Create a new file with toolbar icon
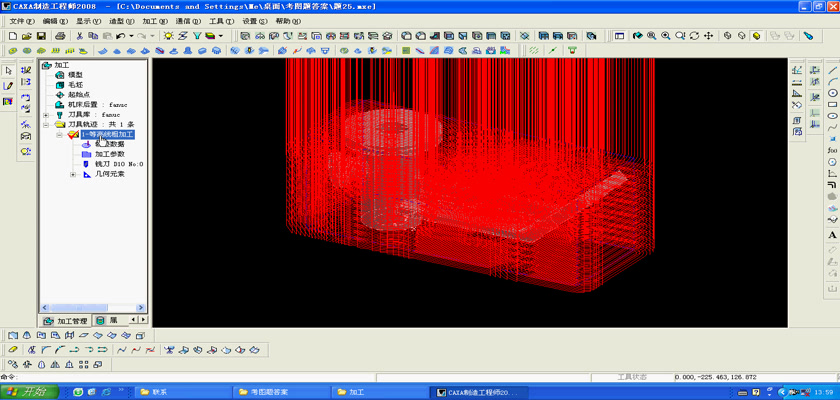Screen dimensions: 840x400 13,36
